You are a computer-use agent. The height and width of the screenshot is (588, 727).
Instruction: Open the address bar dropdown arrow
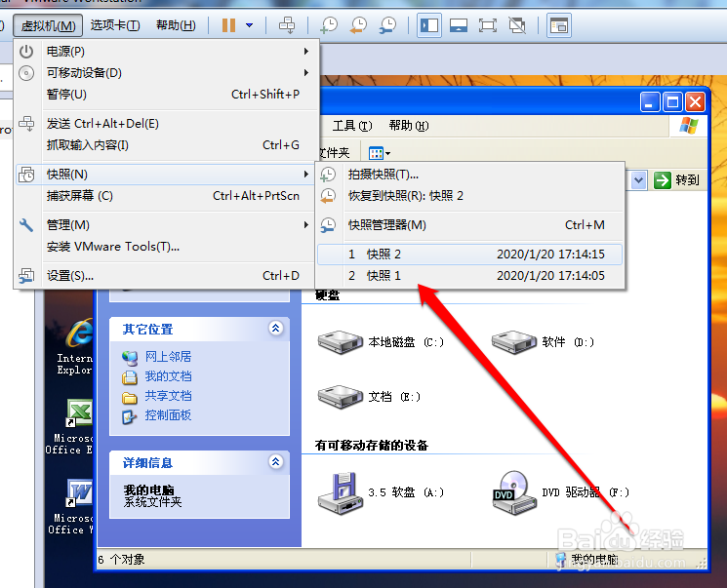[638, 180]
